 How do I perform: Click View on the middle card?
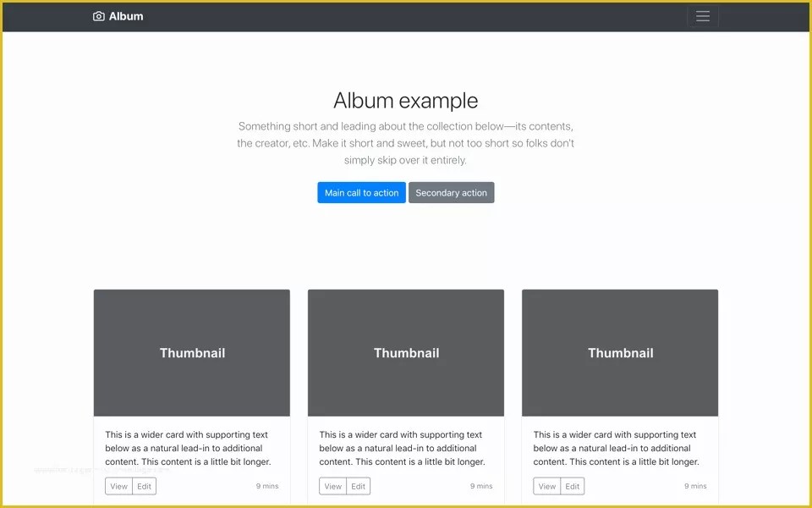pos(332,486)
